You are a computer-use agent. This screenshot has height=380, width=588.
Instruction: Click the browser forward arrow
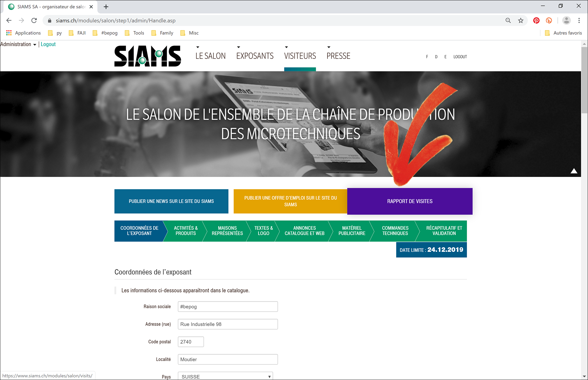pyautogui.click(x=21, y=21)
